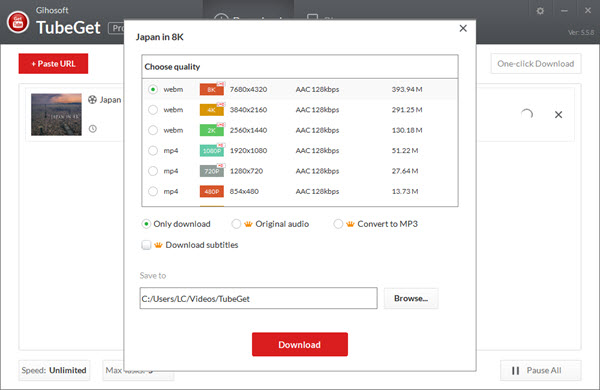The image size is (600, 390).
Task: Click the loading spinner on the task row
Action: click(x=527, y=114)
